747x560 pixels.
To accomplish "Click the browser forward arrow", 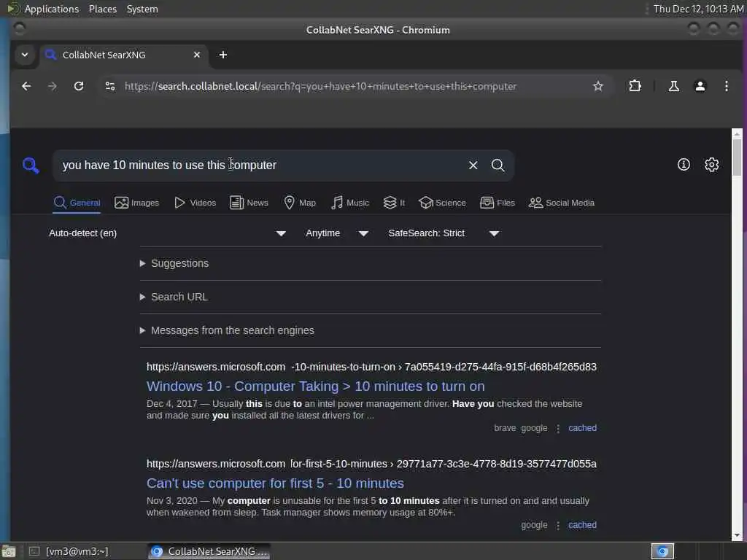I will (x=53, y=86).
